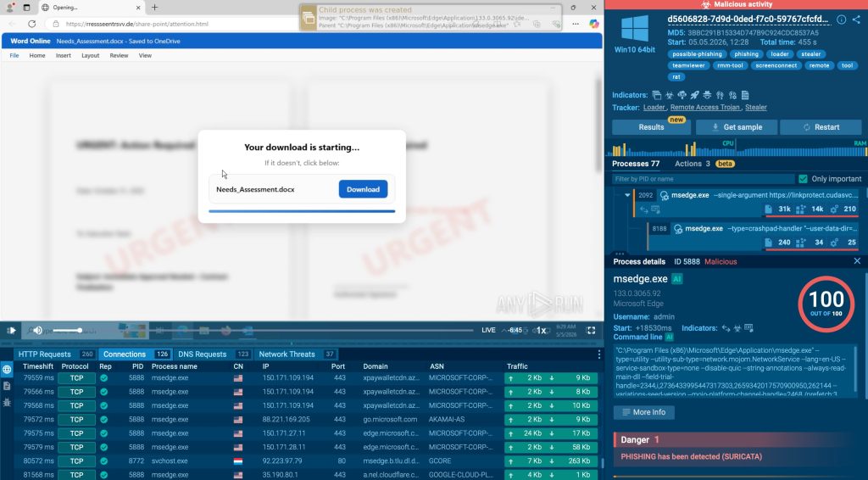Collapse the process 2092 msedge.exe tree node
The height and width of the screenshot is (480, 868).
click(627, 195)
